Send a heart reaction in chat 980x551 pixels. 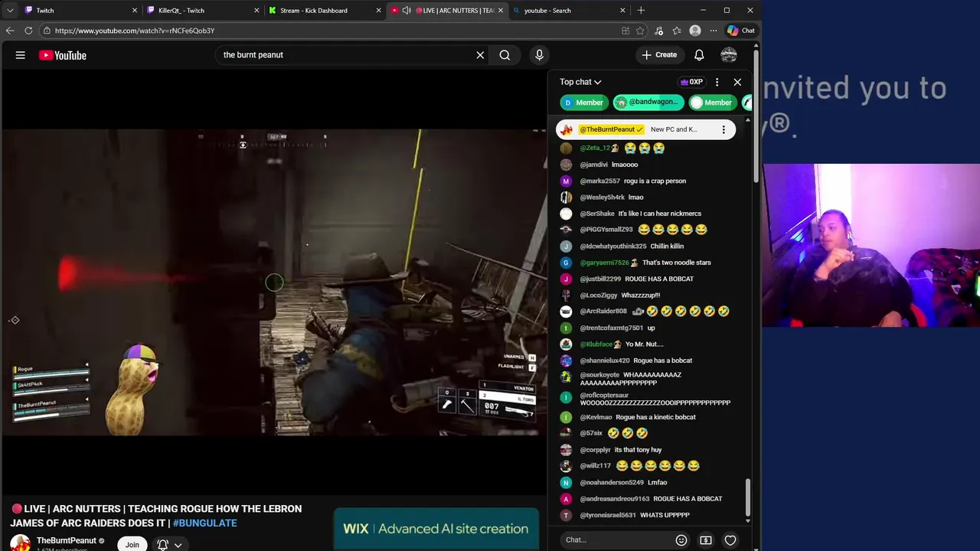730,540
